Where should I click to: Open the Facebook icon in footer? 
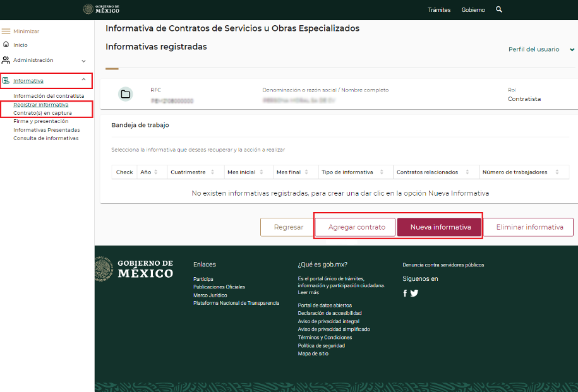pos(405,293)
